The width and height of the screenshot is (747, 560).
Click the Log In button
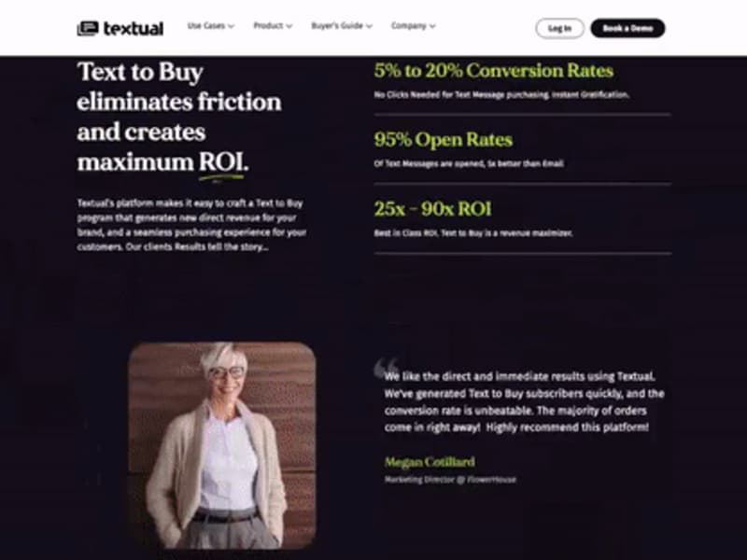click(x=559, y=28)
